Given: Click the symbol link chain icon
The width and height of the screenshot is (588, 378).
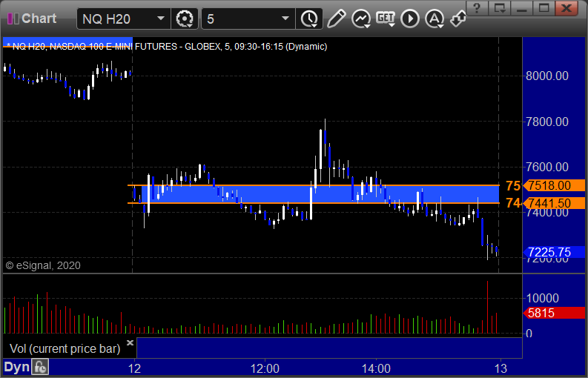Looking at the screenshot, I should [458, 19].
